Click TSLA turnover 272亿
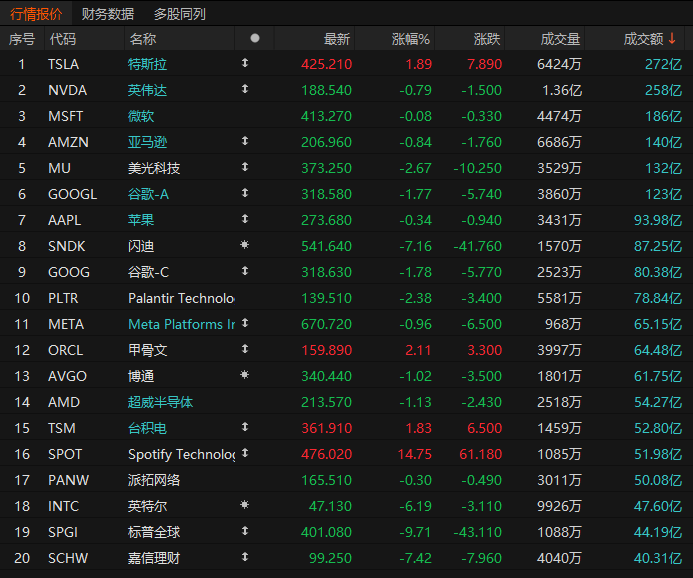The height and width of the screenshot is (578, 693). [x=663, y=65]
